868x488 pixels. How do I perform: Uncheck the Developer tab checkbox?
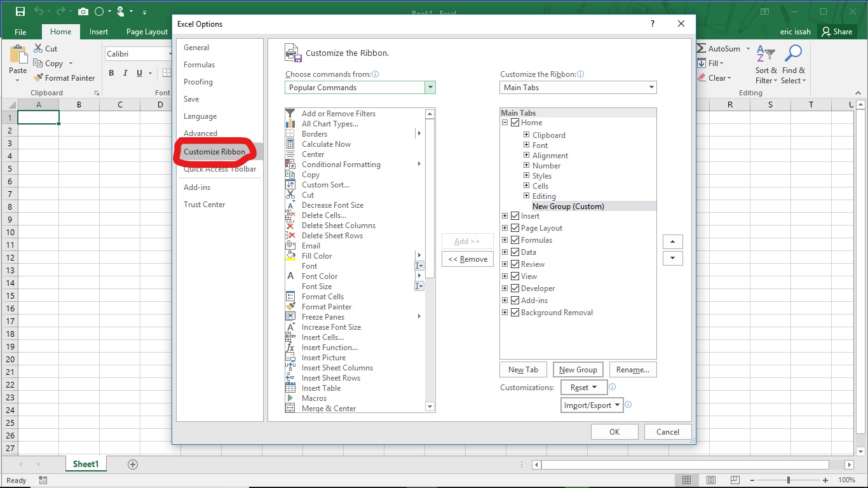pyautogui.click(x=515, y=288)
